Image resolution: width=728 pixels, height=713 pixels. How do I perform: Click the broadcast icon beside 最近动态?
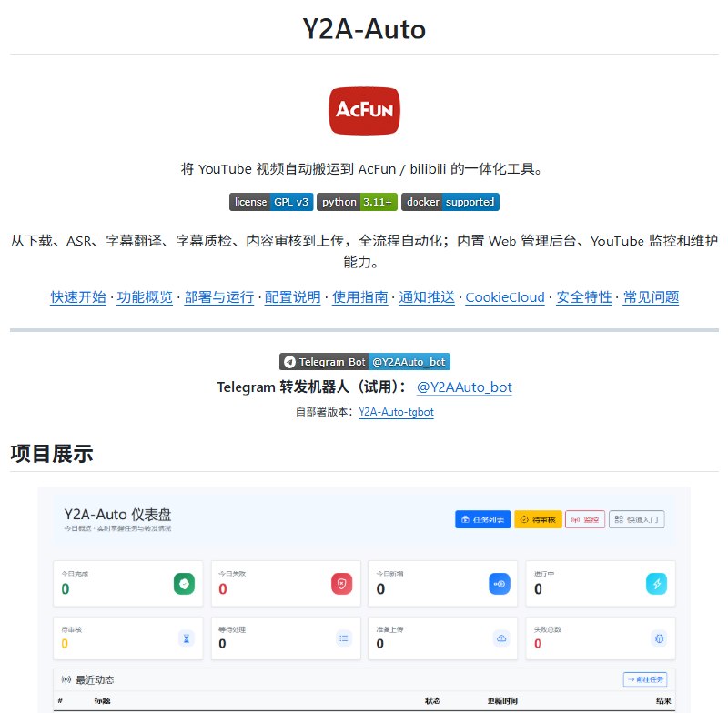coord(66,680)
